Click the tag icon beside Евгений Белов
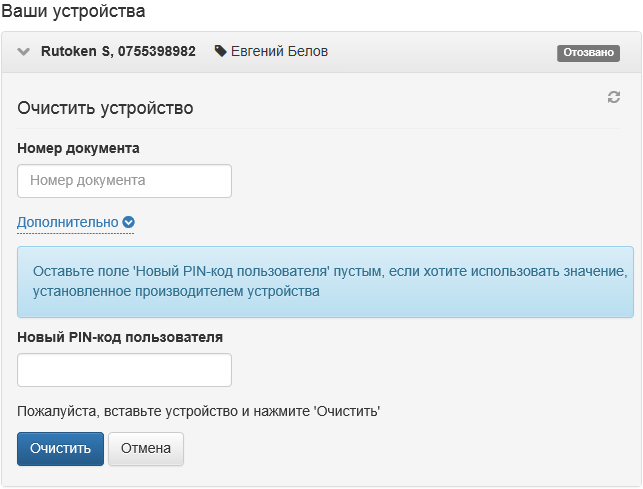Viewport: 643px width, 489px height. (220, 51)
